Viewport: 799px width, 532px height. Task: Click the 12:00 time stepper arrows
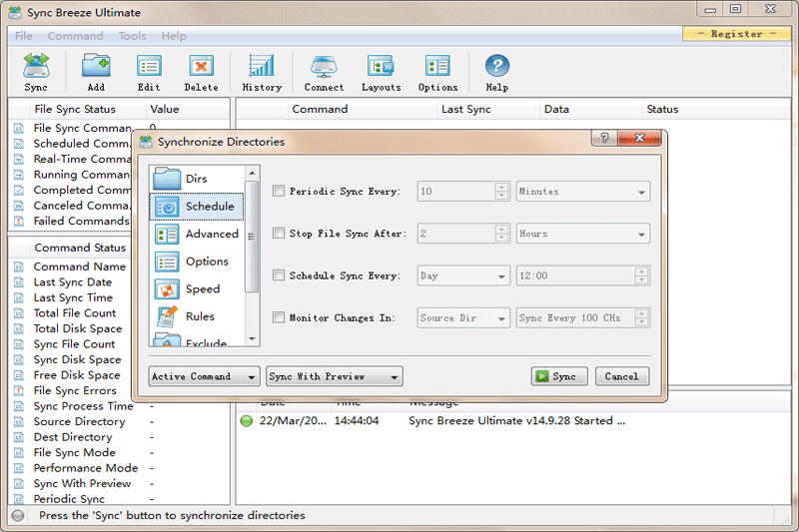coord(642,275)
